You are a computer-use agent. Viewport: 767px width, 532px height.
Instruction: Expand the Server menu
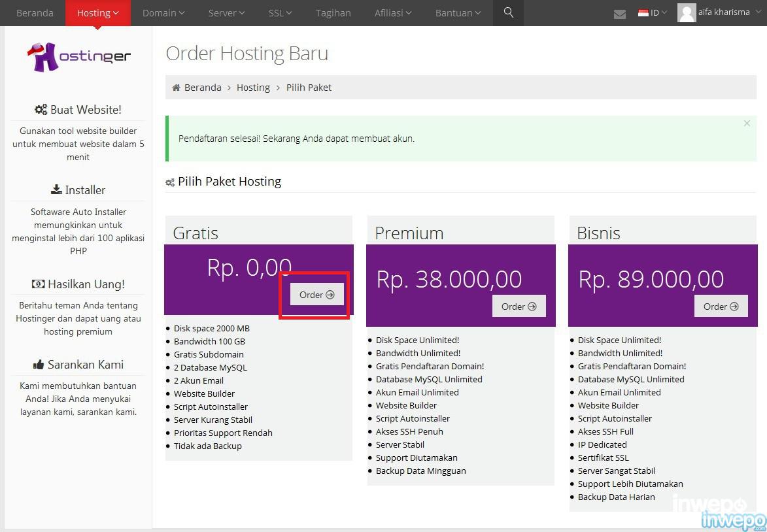[226, 12]
